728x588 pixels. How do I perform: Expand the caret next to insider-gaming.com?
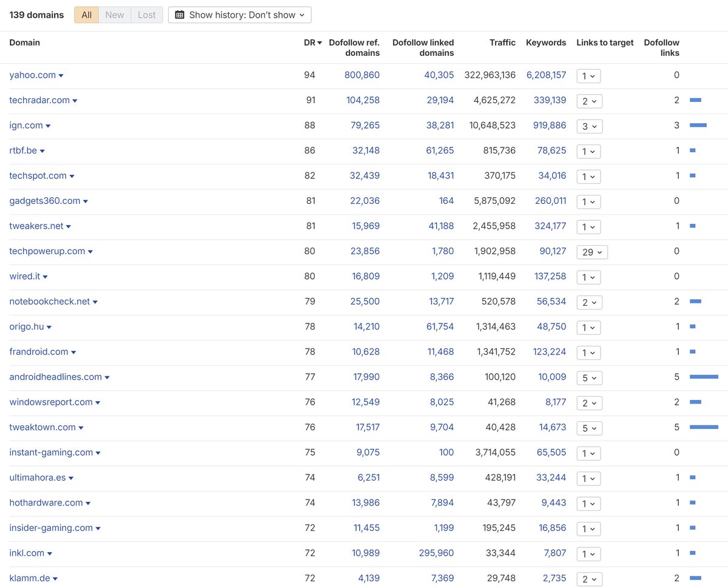coord(98,529)
